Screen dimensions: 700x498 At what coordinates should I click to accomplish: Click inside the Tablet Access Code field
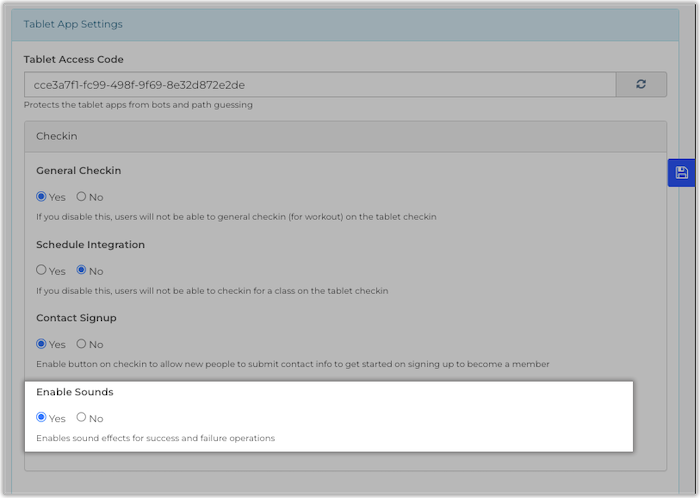[320, 85]
